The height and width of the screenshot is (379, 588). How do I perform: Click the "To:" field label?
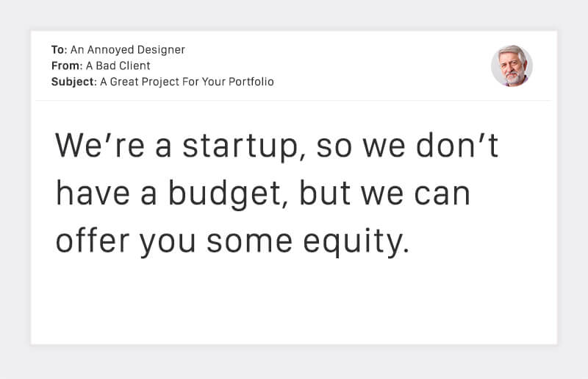59,50
